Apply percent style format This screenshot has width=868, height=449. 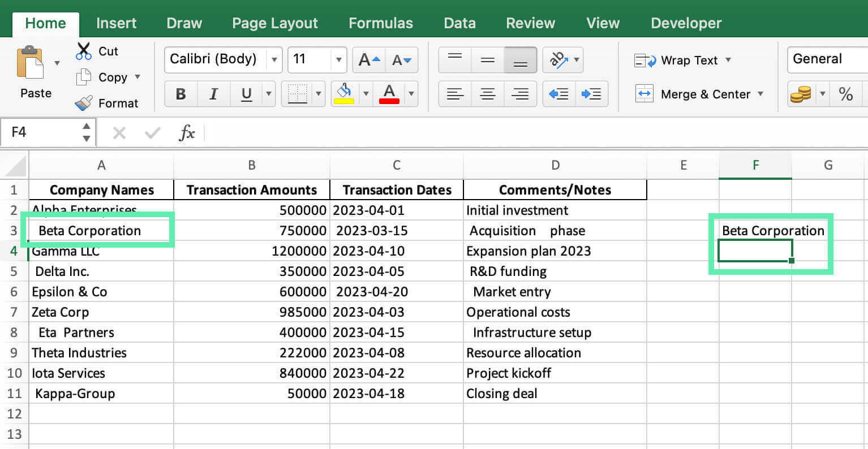[846, 94]
